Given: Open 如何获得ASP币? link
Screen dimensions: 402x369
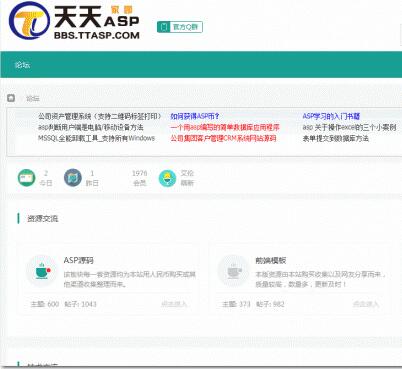Looking at the screenshot, I should coord(195,116).
